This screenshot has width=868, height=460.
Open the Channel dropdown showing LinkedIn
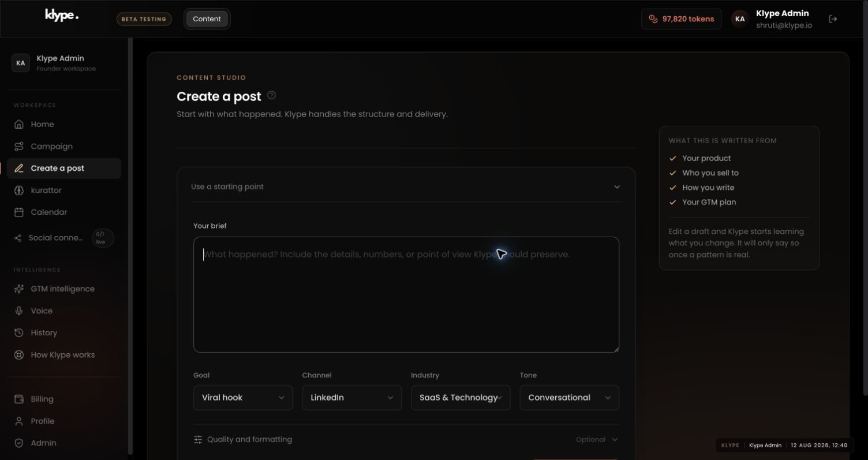tap(351, 398)
